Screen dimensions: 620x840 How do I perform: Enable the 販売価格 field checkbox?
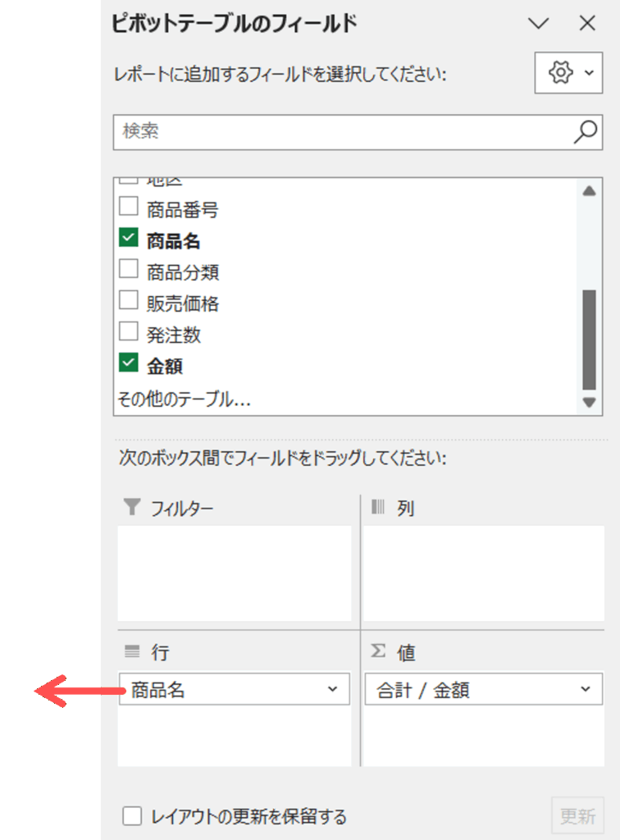click(x=129, y=301)
